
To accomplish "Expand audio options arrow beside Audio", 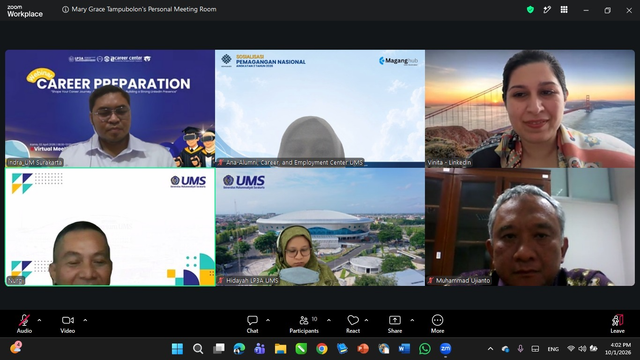I will 39,320.
